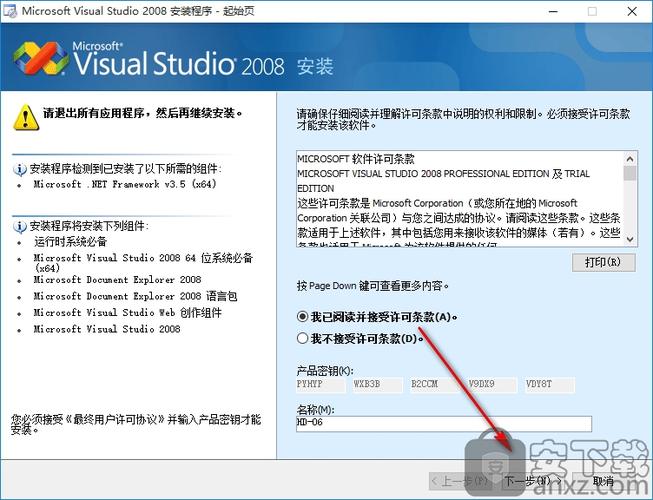
Task: Click the window close X button
Action: (x=632, y=11)
